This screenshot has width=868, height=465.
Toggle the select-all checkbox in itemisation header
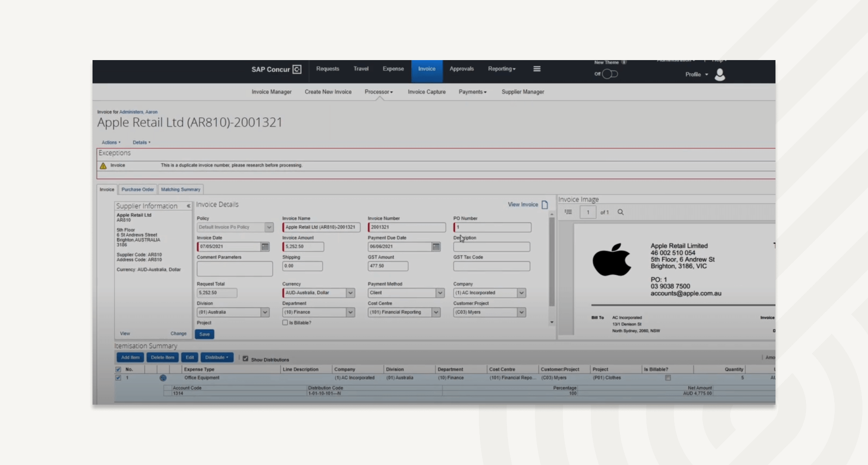point(118,369)
